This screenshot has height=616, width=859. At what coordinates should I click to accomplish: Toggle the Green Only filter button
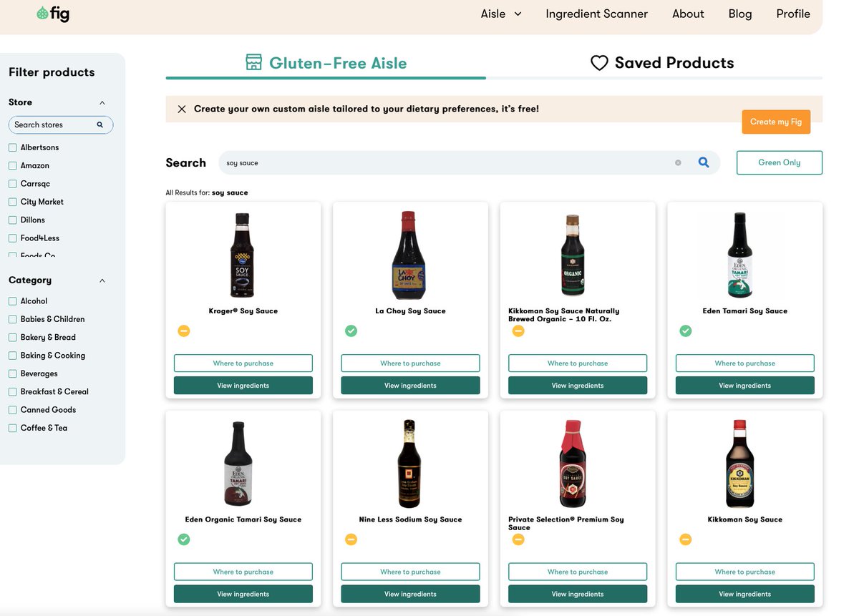tap(780, 162)
